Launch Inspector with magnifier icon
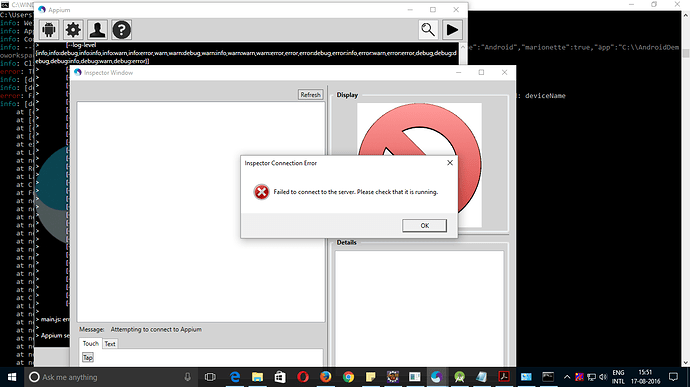Viewport: 690px width, 387px height. tap(428, 29)
